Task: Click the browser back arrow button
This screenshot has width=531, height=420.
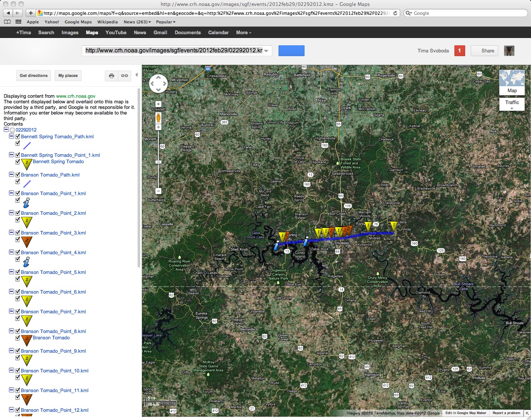Action: click(8, 13)
